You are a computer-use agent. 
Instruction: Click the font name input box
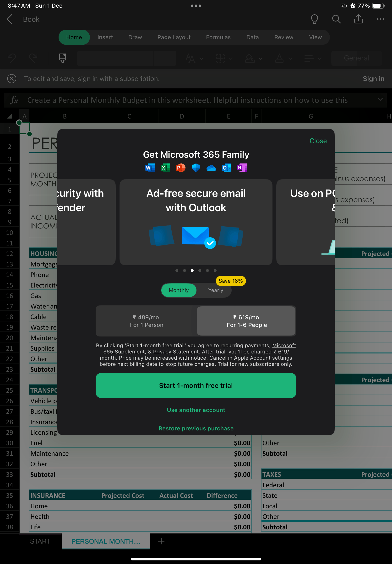[x=115, y=58]
